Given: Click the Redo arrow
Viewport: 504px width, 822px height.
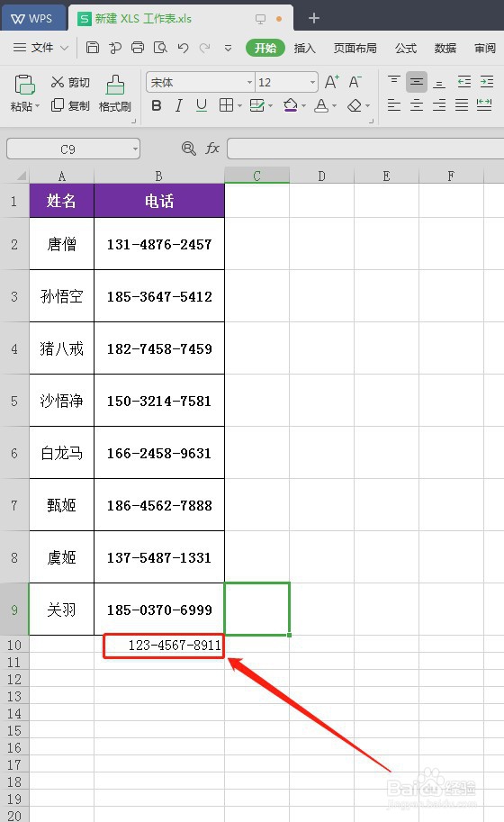Looking at the screenshot, I should click(x=205, y=48).
